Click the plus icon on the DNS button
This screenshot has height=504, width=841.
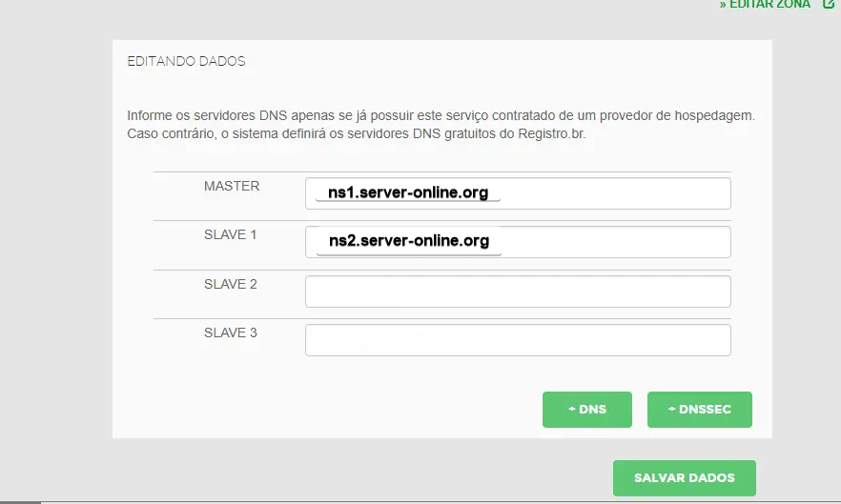click(x=571, y=409)
